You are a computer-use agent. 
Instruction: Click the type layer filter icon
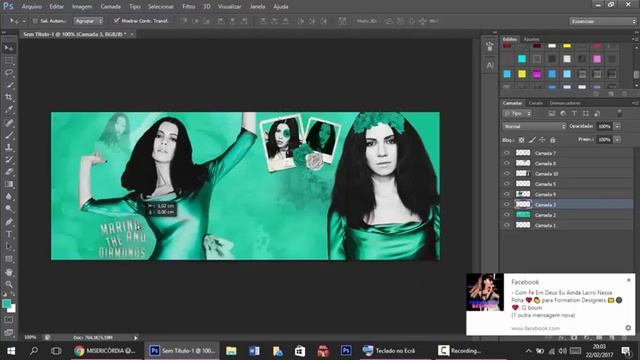[574, 114]
